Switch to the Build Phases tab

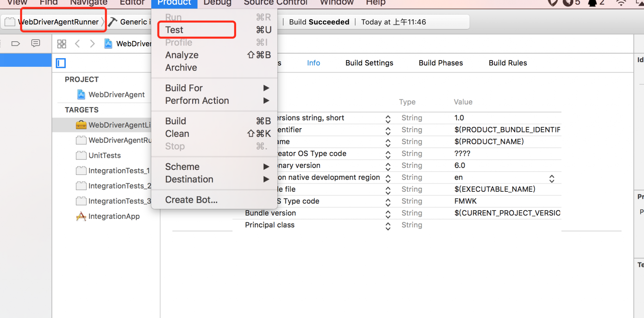pyautogui.click(x=441, y=63)
